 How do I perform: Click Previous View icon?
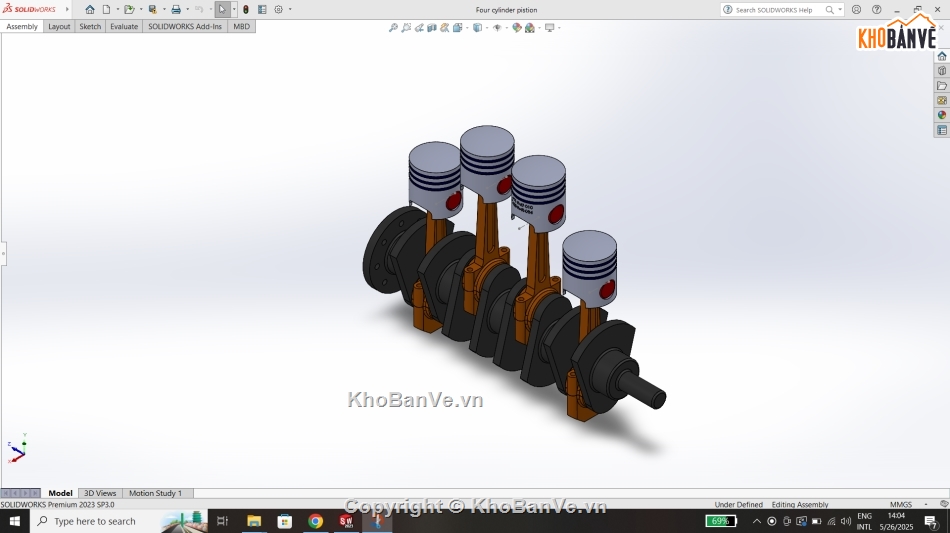[x=419, y=27]
